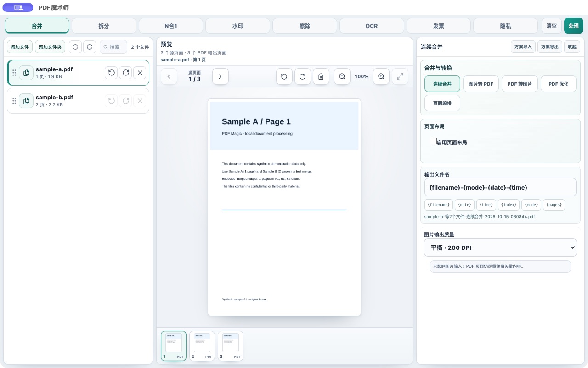Delete the current preview page
Viewport: 588px width, 368px height.
click(321, 76)
